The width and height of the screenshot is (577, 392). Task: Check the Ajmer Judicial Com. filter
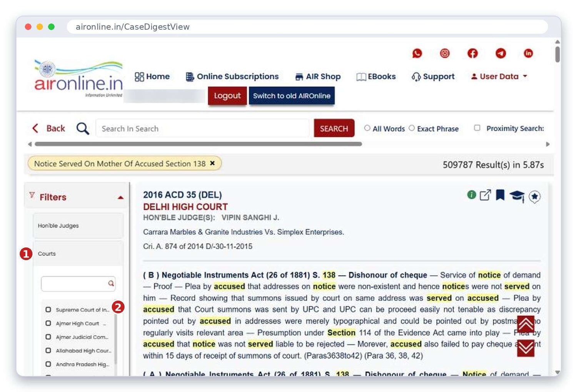tap(48, 337)
